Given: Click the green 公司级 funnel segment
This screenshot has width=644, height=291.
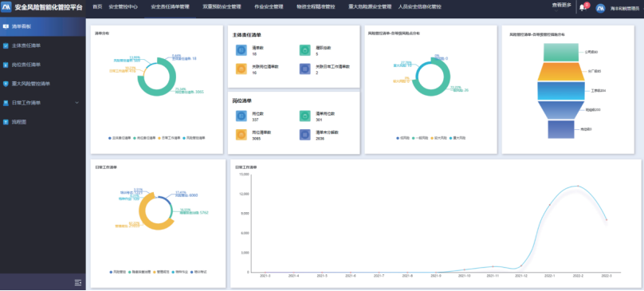Looking at the screenshot, I should [560, 52].
